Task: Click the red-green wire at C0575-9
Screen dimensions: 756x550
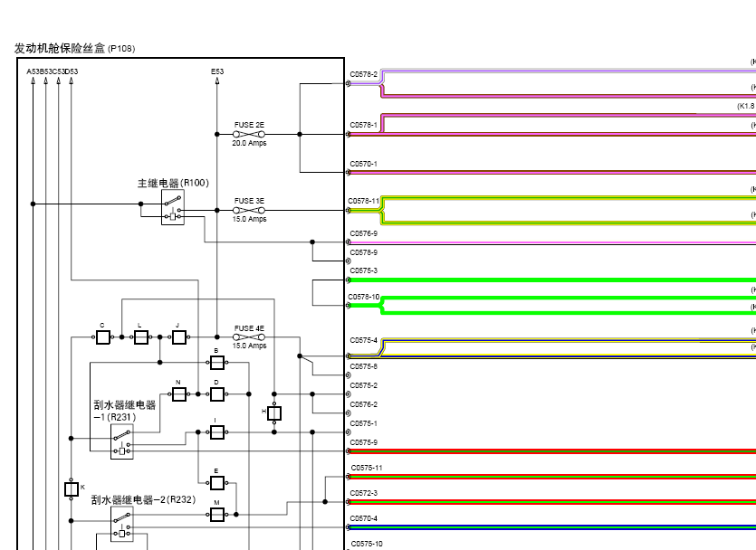Action: click(x=552, y=451)
